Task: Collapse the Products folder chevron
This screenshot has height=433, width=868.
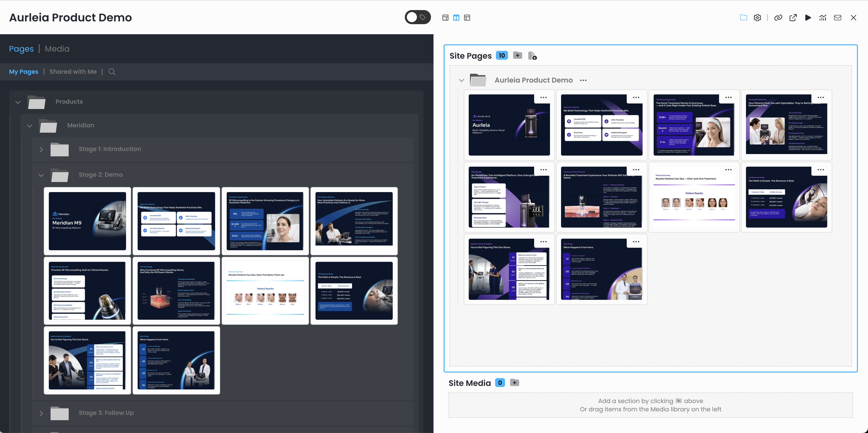Action: 18,102
